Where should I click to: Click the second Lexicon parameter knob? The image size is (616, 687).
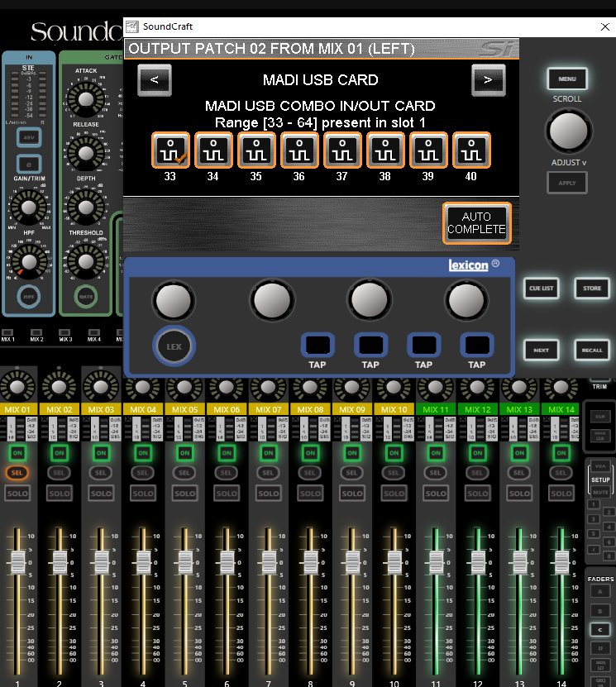pos(272,301)
